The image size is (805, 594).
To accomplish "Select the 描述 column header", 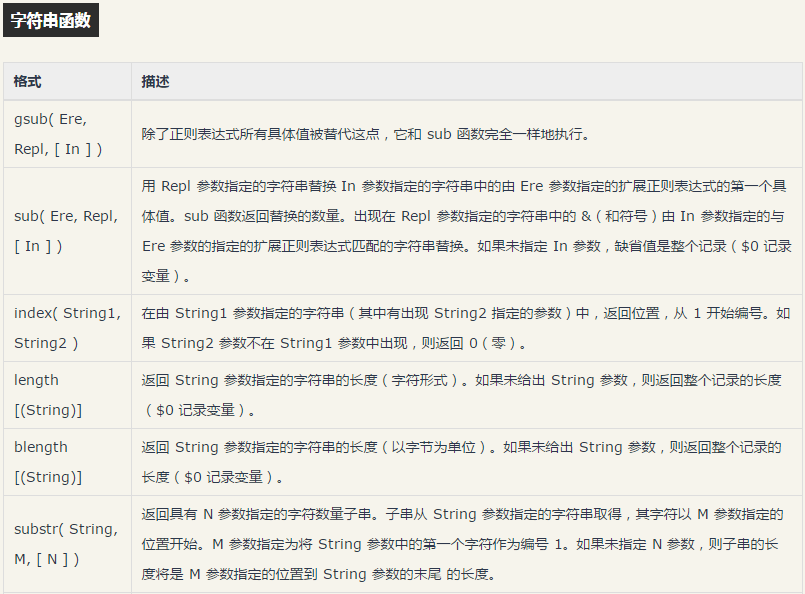I will [467, 82].
